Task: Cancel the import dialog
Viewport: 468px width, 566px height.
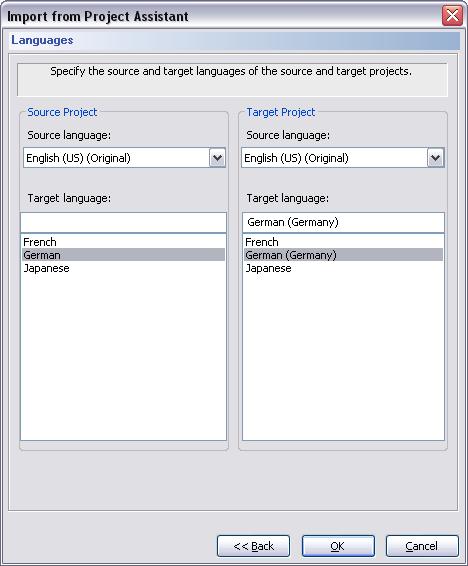Action: point(422,546)
